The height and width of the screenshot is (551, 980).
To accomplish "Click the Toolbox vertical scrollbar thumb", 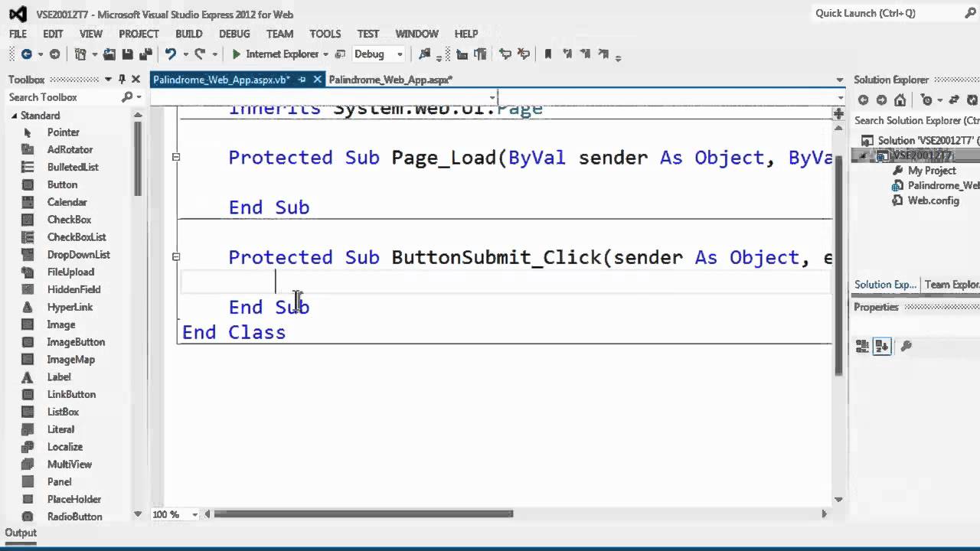I will [138, 159].
